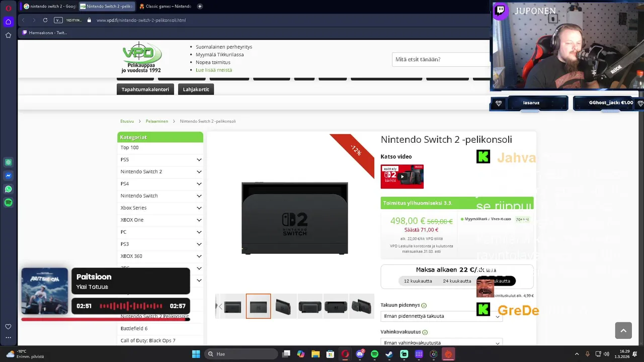Open Call of Duty: Black Ops 7 link

[x=148, y=340]
